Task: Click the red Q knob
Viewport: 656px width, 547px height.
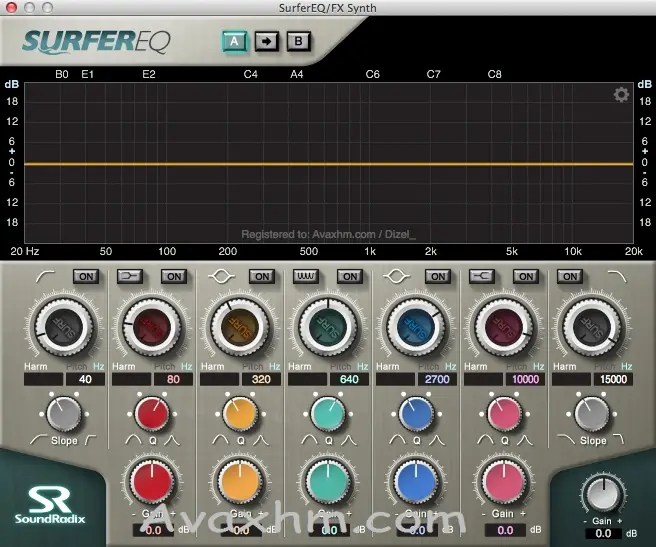Action: 152,414
